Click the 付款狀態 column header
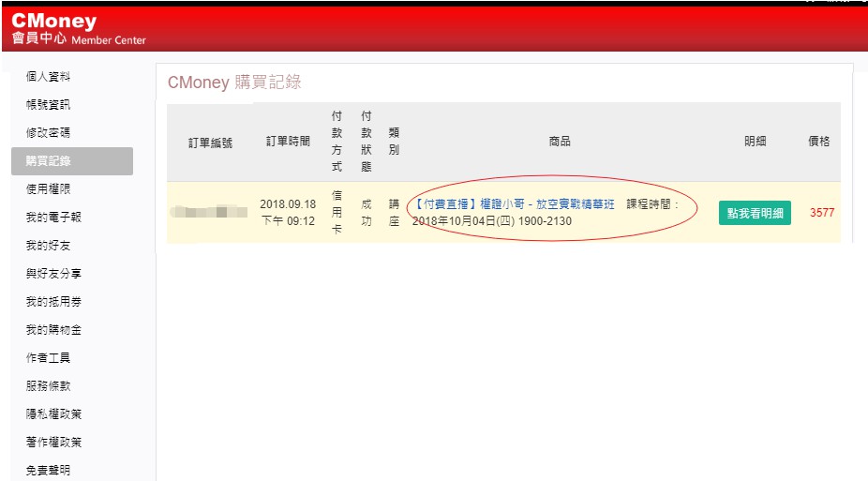Screen dimensions: 868x481 (x=366, y=142)
